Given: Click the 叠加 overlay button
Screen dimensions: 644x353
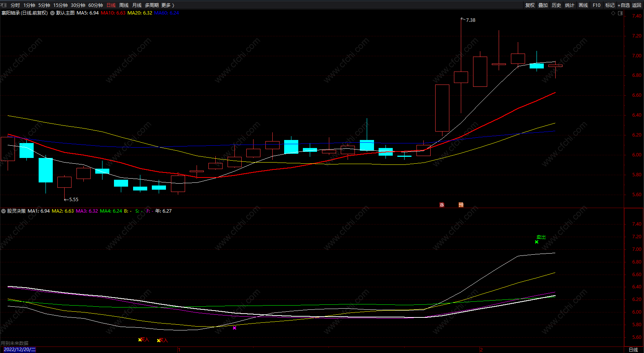Looking at the screenshot, I should [x=543, y=5].
